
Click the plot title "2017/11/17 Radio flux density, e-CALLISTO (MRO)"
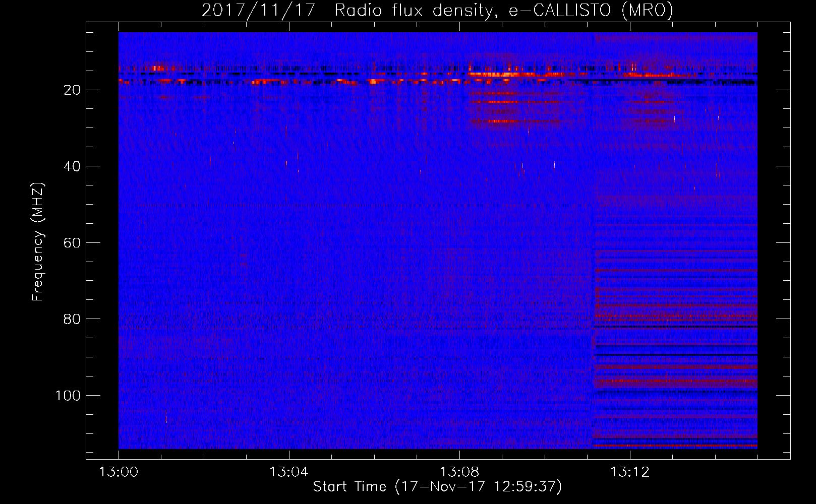(x=437, y=10)
